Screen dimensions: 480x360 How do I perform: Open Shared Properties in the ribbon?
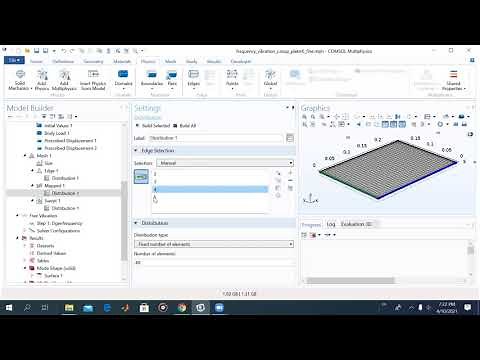coord(453,80)
